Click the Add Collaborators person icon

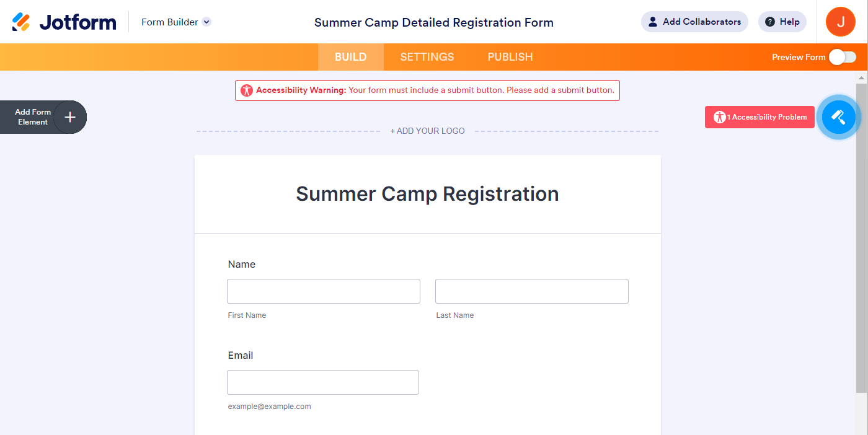click(x=652, y=22)
